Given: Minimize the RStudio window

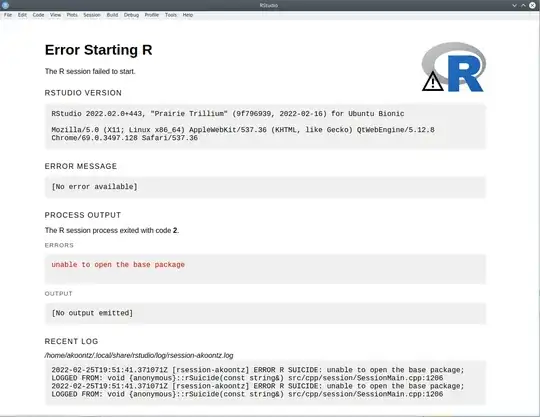Looking at the screenshot, I should pyautogui.click(x=515, y=5).
